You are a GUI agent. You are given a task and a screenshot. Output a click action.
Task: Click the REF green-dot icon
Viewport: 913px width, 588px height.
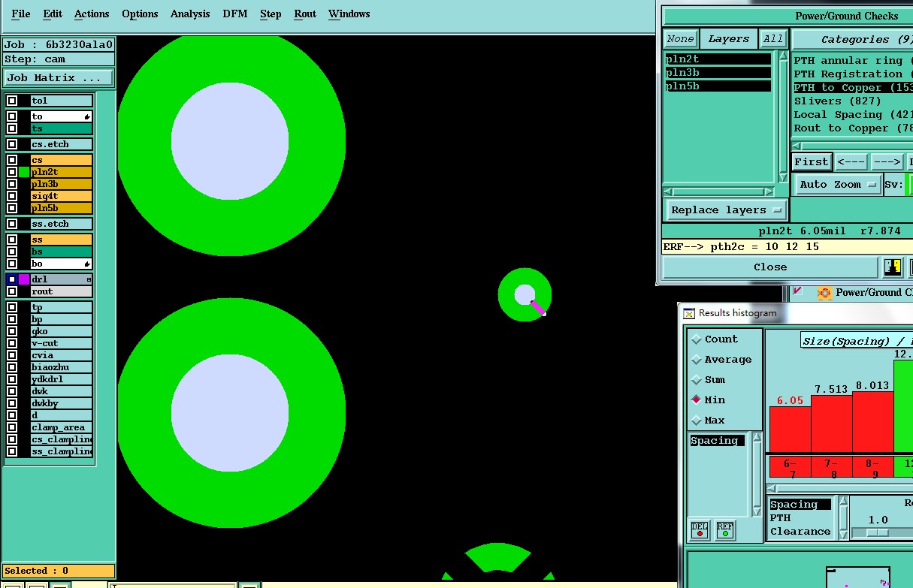pyautogui.click(x=725, y=530)
